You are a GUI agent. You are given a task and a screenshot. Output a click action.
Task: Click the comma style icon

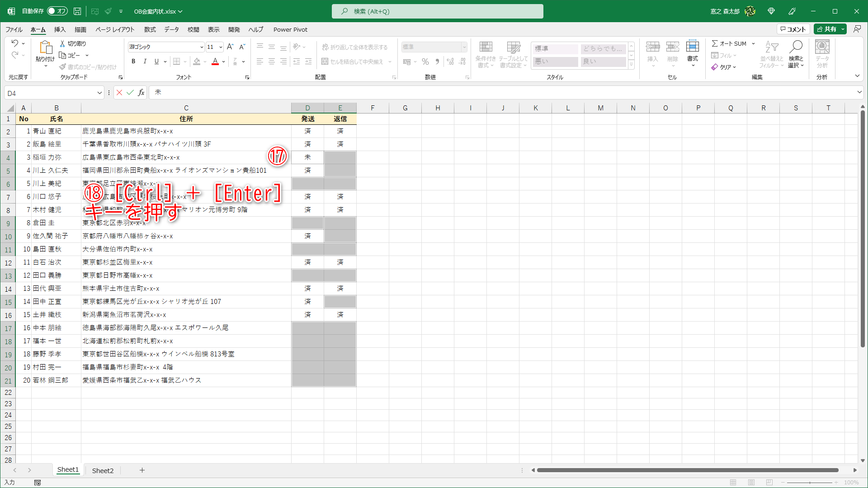click(437, 62)
